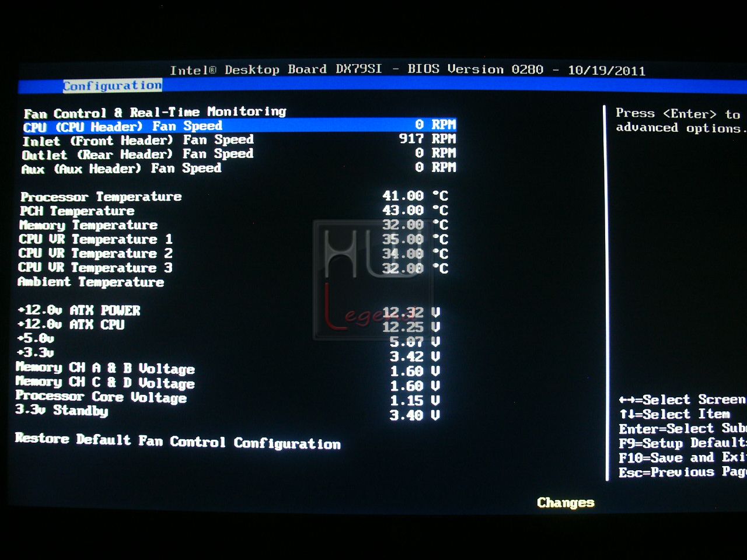Select CPU VR Temperature 3 entry
This screenshot has width=747, height=560.
(x=95, y=268)
